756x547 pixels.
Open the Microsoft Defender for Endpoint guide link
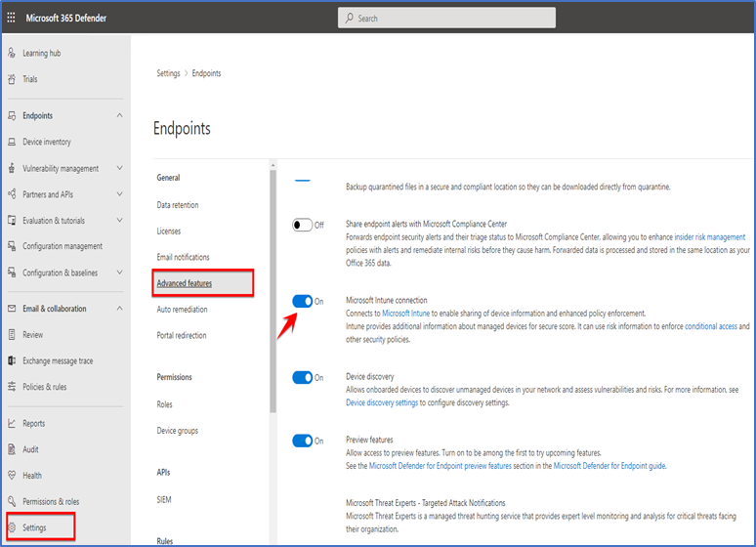[x=609, y=466]
